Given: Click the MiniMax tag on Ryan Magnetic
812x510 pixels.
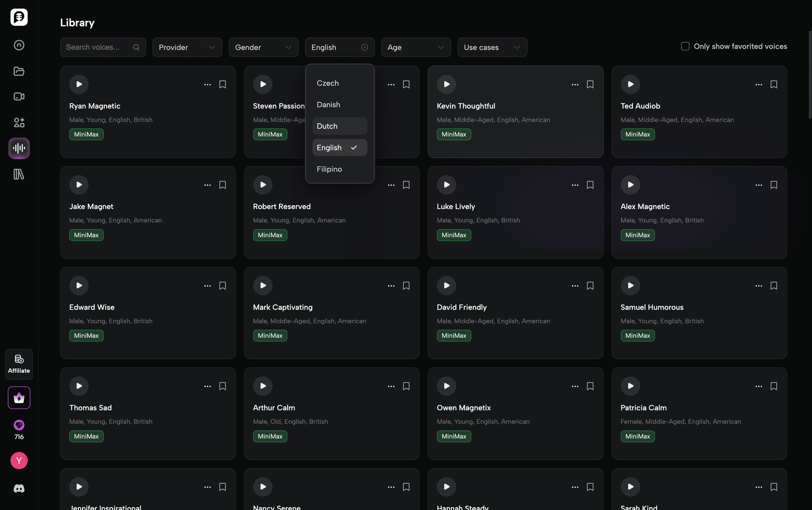Looking at the screenshot, I should click(86, 134).
